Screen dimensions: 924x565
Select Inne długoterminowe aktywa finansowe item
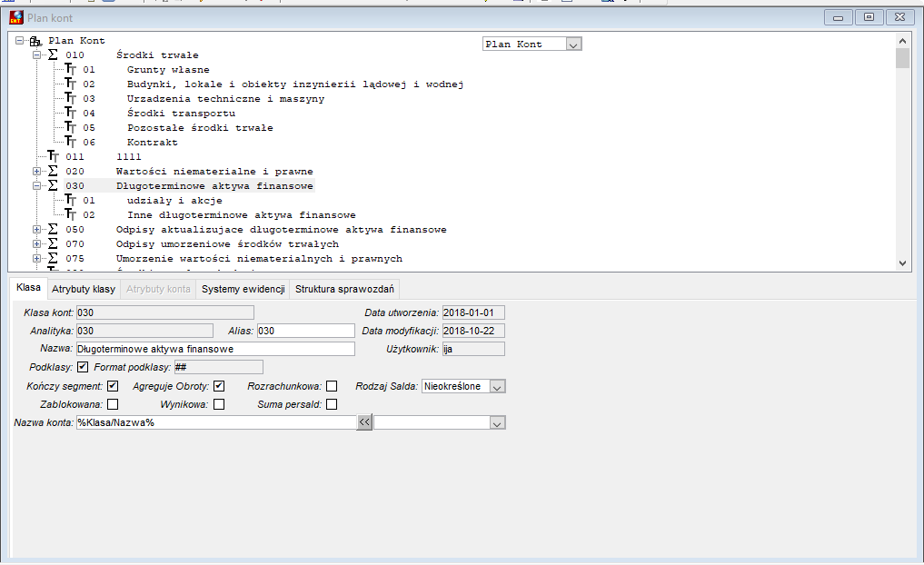click(x=242, y=215)
